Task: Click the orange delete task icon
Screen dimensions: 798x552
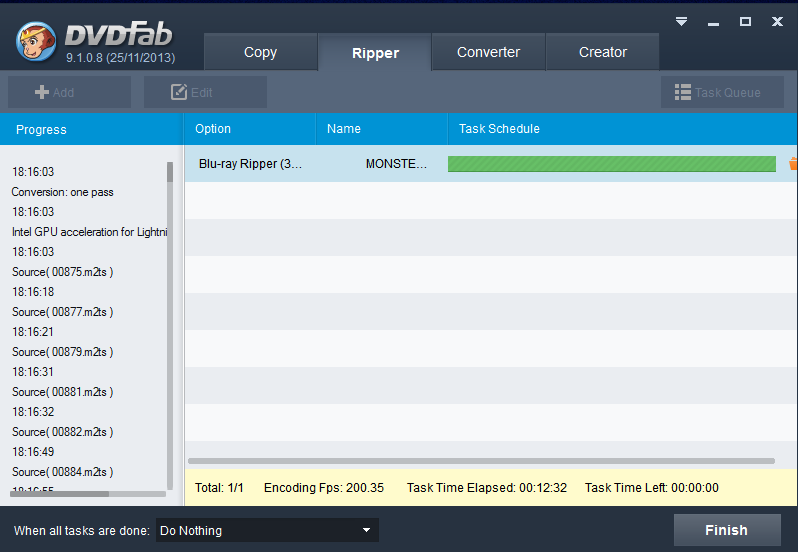Action: 793,164
